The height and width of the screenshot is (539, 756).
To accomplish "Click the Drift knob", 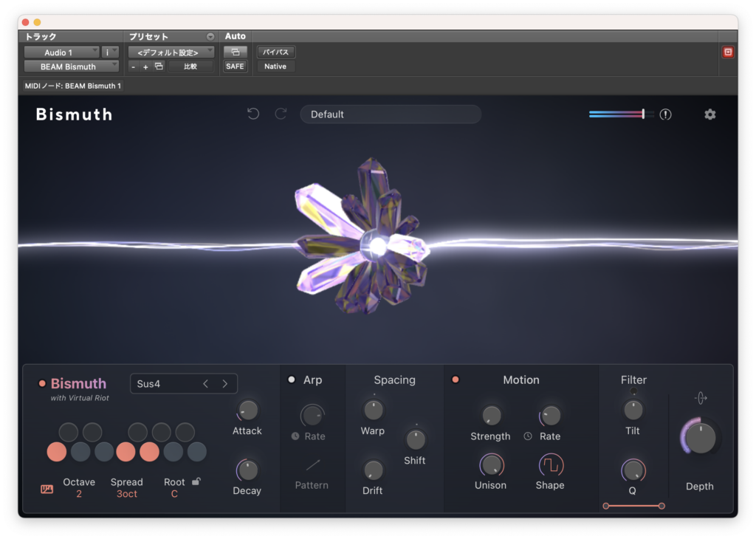I will point(373,470).
